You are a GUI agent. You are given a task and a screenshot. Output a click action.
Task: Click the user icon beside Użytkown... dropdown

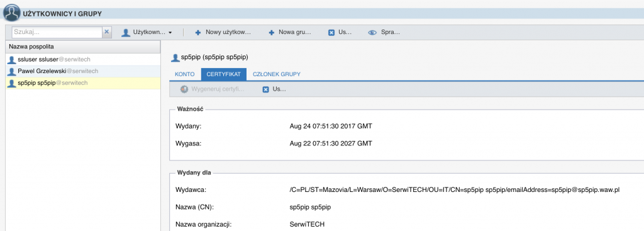[126, 33]
